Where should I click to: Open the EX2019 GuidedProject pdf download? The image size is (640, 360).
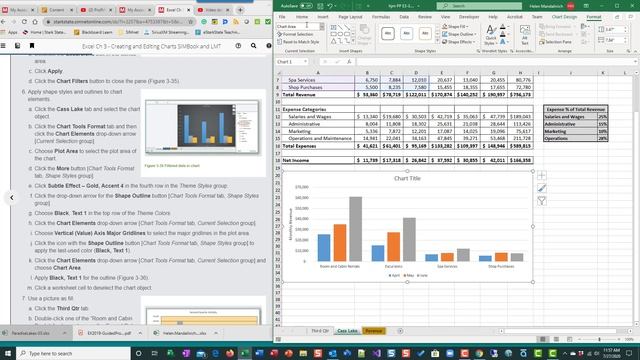click(108, 333)
